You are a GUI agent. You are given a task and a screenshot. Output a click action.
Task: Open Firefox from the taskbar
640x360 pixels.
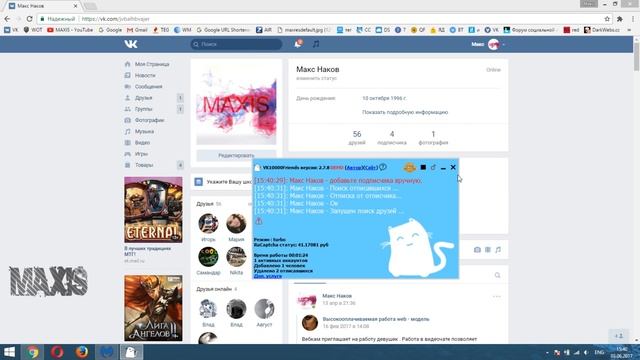[x=82, y=352]
